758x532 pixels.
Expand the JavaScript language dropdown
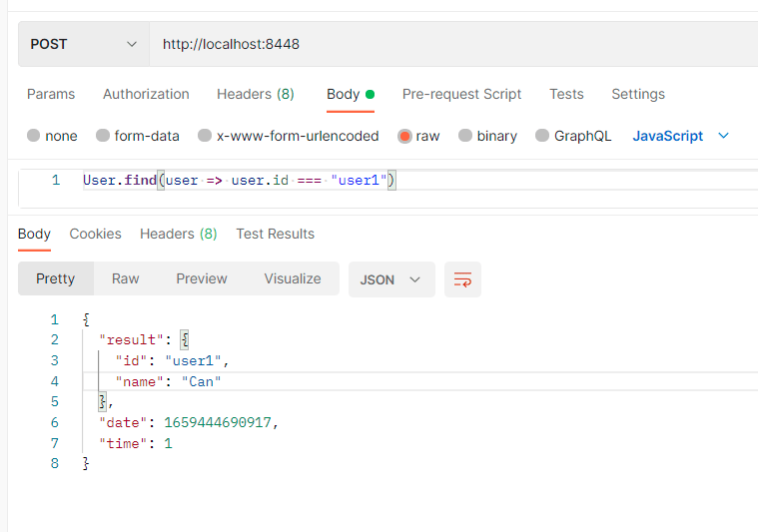pos(681,136)
